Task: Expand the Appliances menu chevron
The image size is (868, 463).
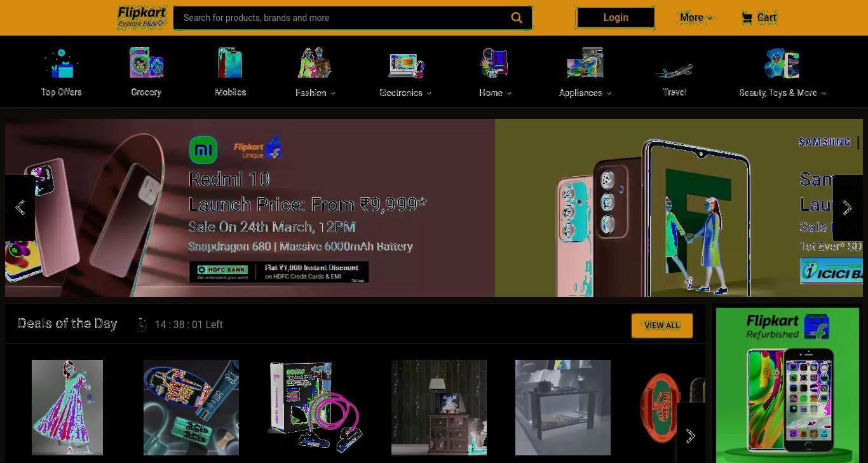Action: (609, 93)
